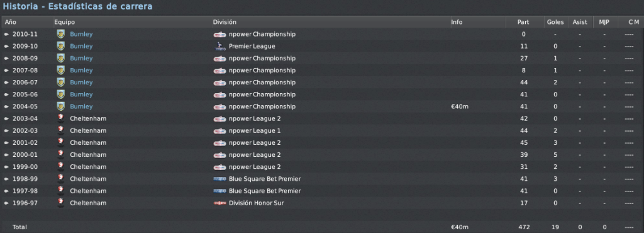Image resolution: width=644 pixels, height=233 pixels.
Task: Expand the 2001-02 season row arrow
Action: pyautogui.click(x=6, y=143)
